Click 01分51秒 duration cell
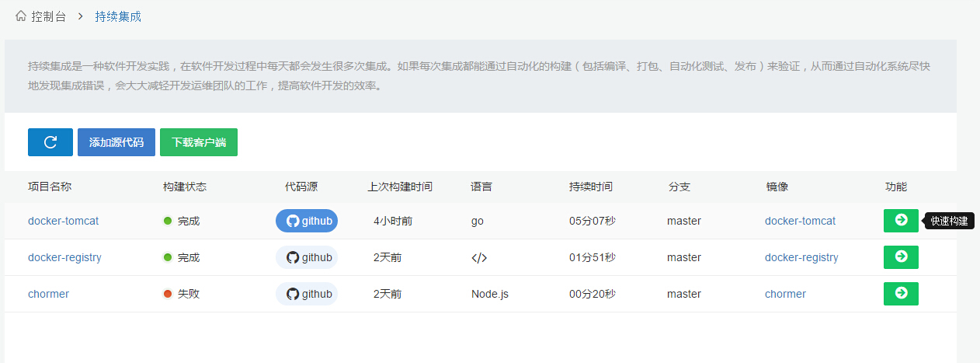 pyautogui.click(x=593, y=257)
